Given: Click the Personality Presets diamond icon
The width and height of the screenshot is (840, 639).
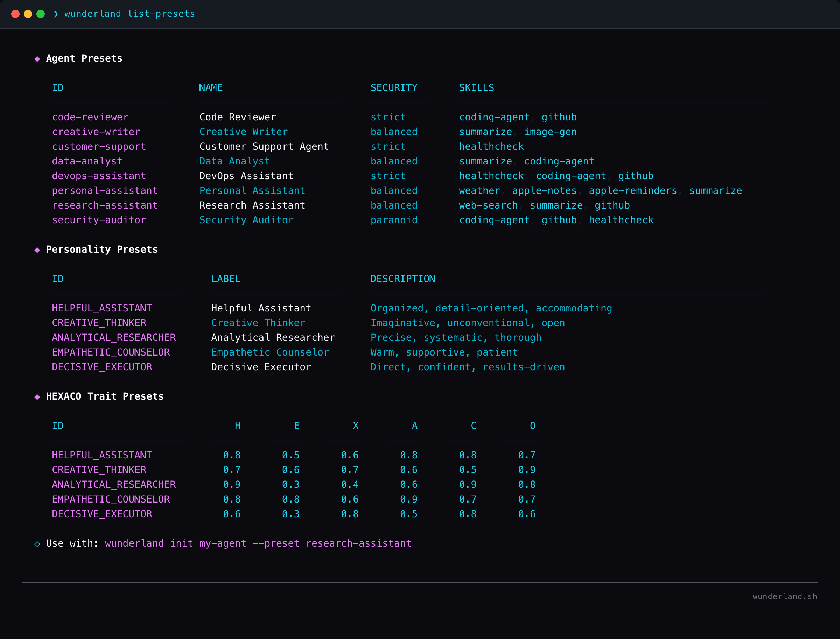Looking at the screenshot, I should click(37, 250).
